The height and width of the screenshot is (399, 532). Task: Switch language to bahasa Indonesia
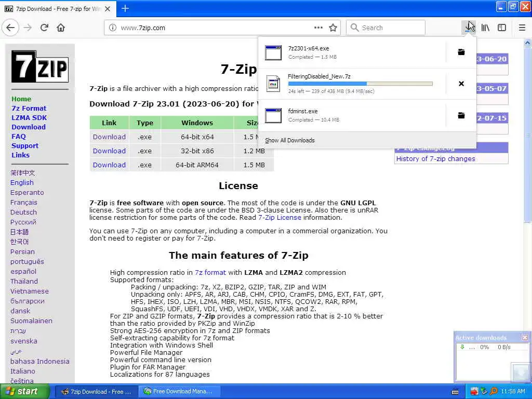(39, 362)
